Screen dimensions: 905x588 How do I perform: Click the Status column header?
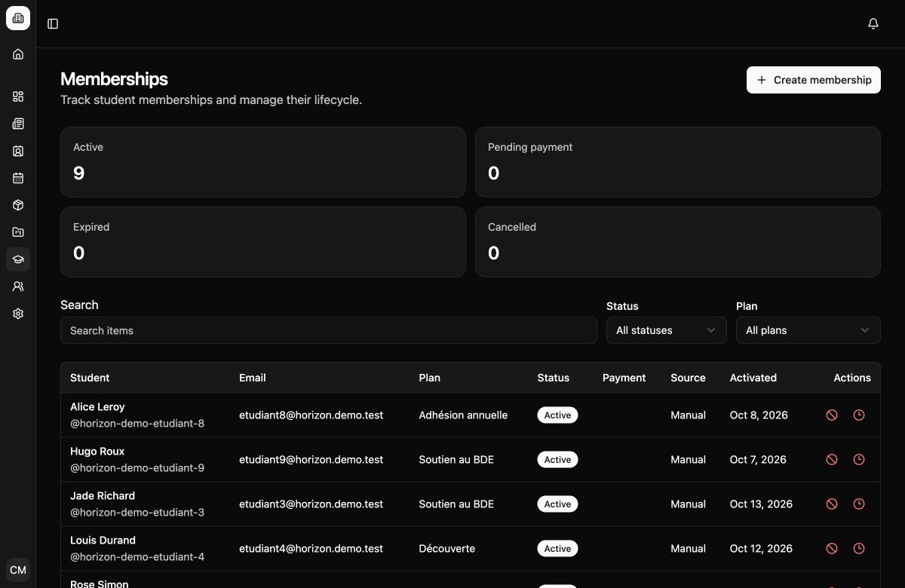pyautogui.click(x=554, y=378)
